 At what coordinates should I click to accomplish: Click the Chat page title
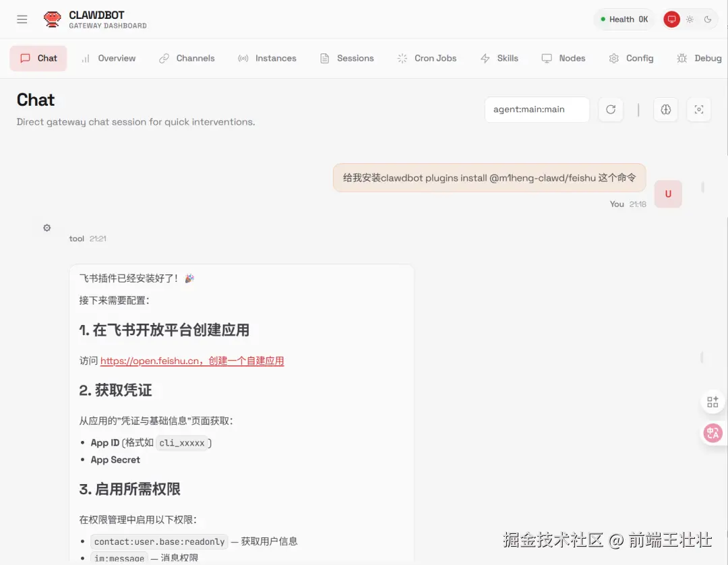[36, 100]
